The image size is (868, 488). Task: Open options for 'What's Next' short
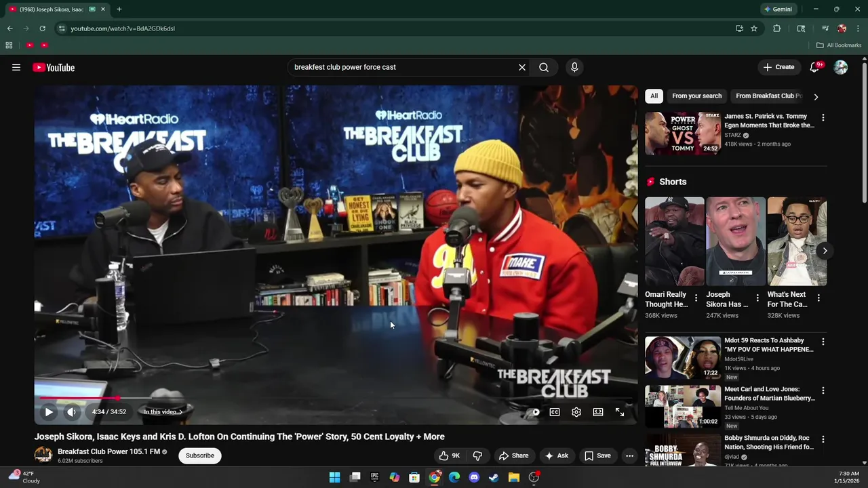818,298
